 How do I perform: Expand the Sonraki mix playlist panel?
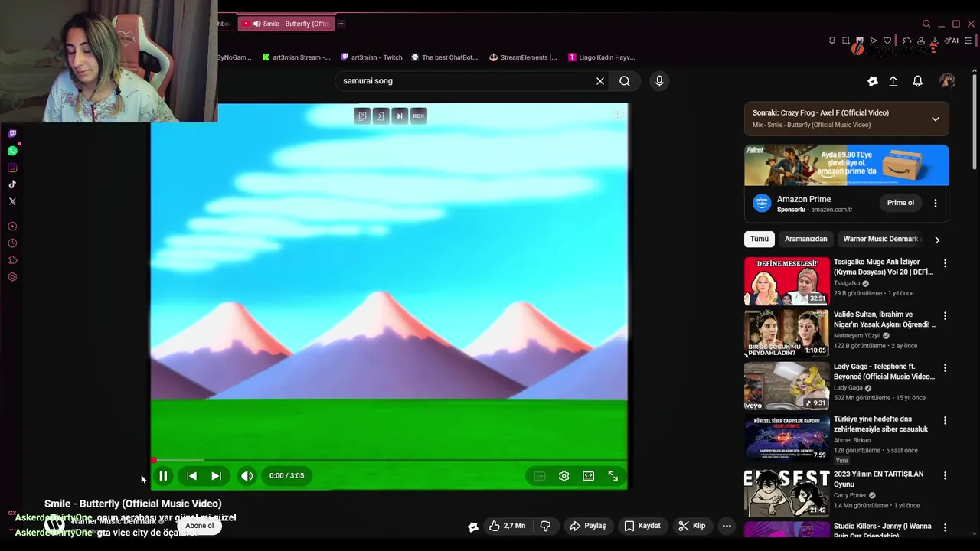click(935, 119)
